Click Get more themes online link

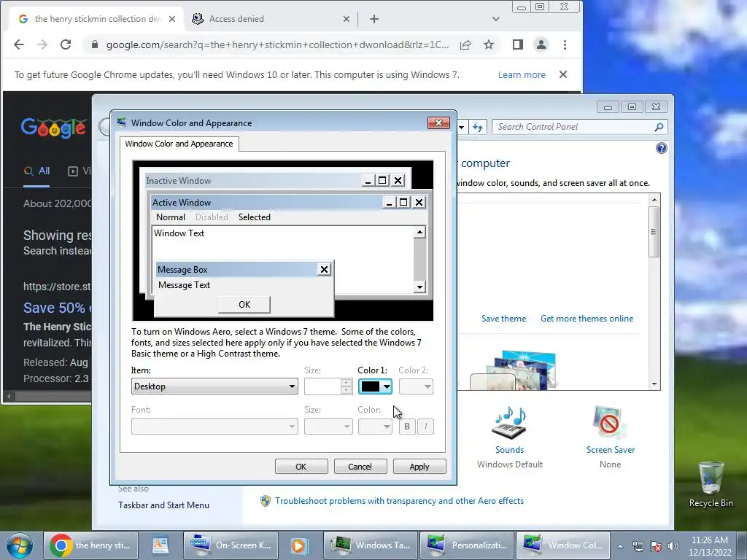pyautogui.click(x=587, y=319)
